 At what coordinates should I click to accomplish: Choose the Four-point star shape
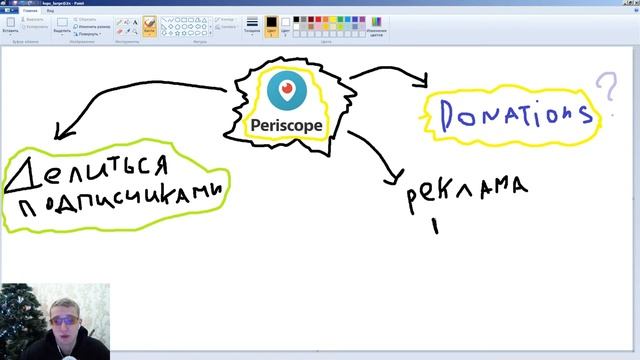[x=171, y=33]
